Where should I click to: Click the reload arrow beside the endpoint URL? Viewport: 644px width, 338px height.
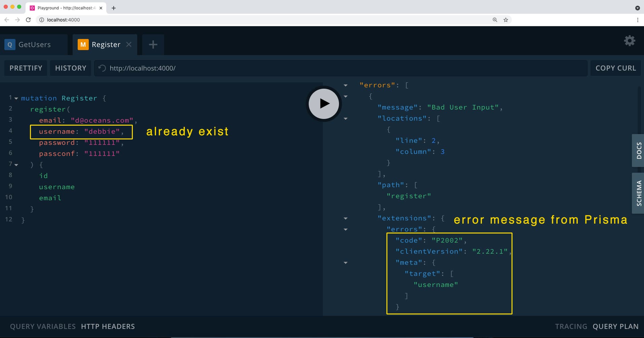[101, 68]
